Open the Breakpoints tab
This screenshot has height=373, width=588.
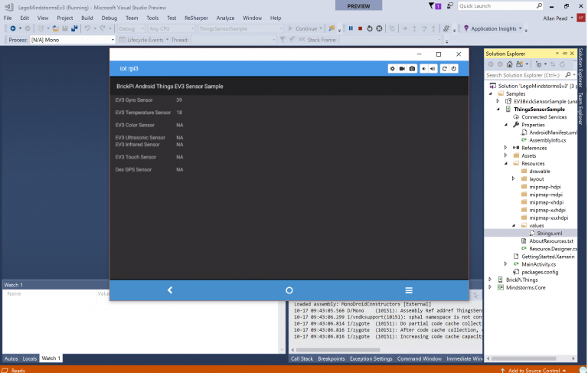pyautogui.click(x=331, y=358)
